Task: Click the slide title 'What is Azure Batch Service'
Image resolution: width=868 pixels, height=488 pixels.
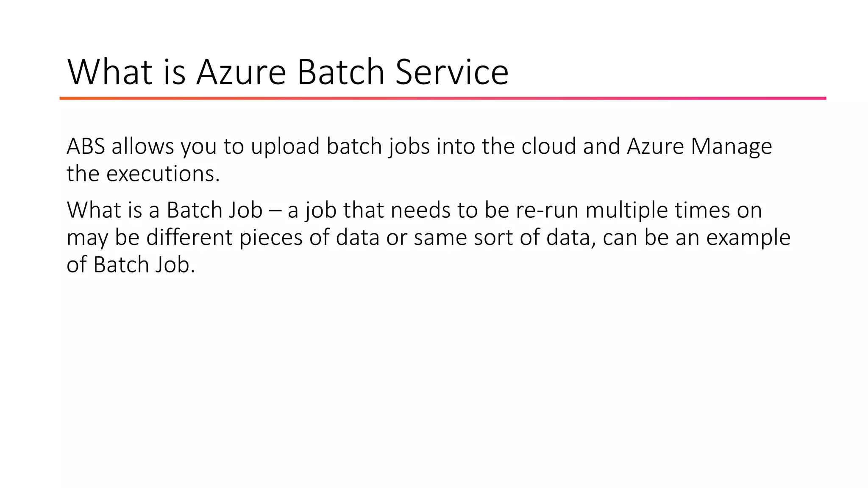Action: pos(288,72)
